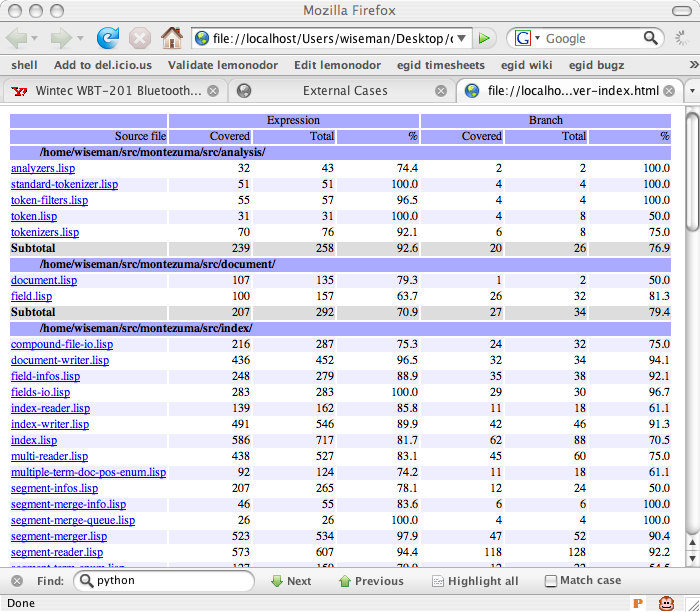The width and height of the screenshot is (700, 612).
Task: Click Highlight all in find bar
Action: pos(475,581)
